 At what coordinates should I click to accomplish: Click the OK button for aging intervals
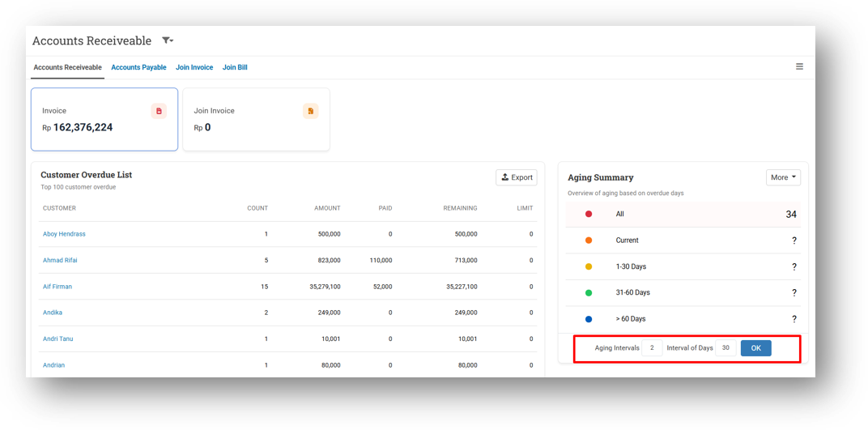pos(755,348)
